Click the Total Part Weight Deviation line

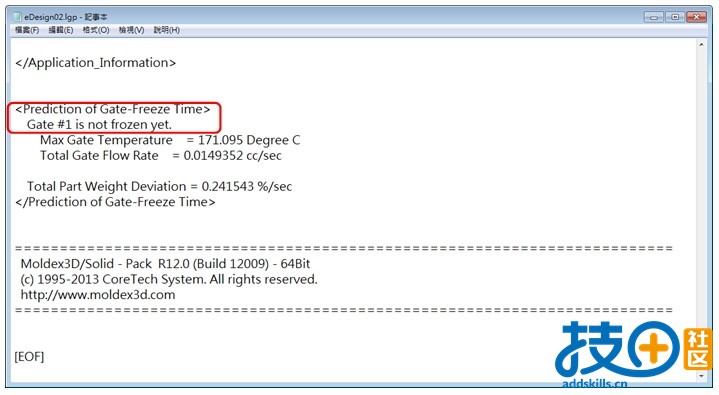coord(159,187)
